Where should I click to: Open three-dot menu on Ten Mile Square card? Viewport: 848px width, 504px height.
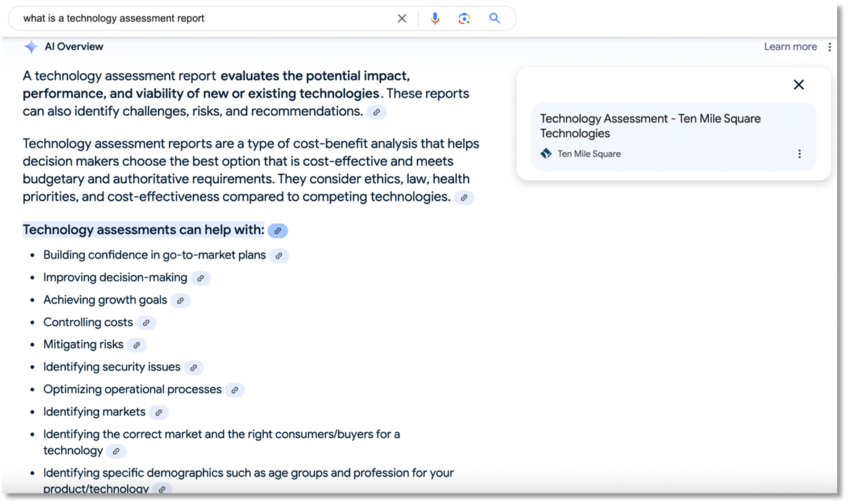799,154
